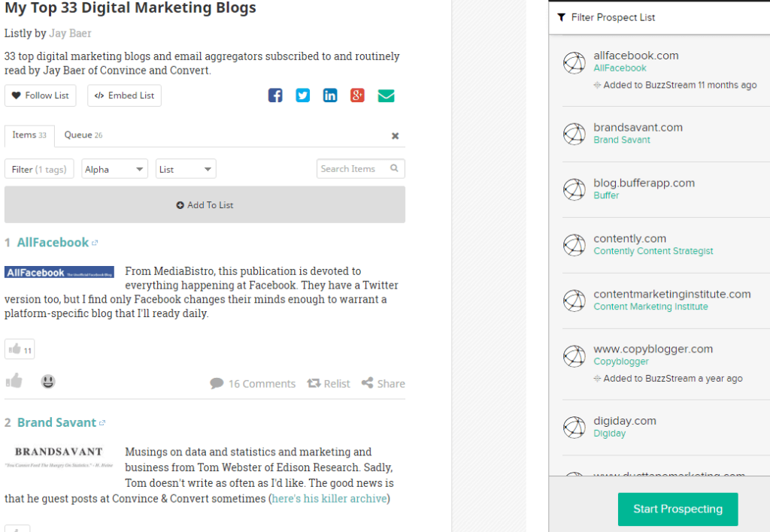Select the Items tab
The width and height of the screenshot is (770, 532).
coord(29,135)
